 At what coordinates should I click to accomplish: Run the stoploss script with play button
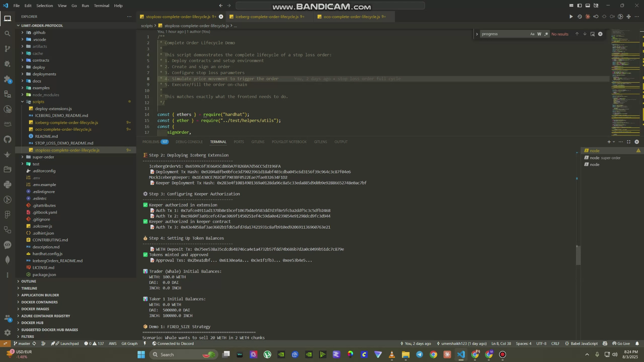[571, 16]
